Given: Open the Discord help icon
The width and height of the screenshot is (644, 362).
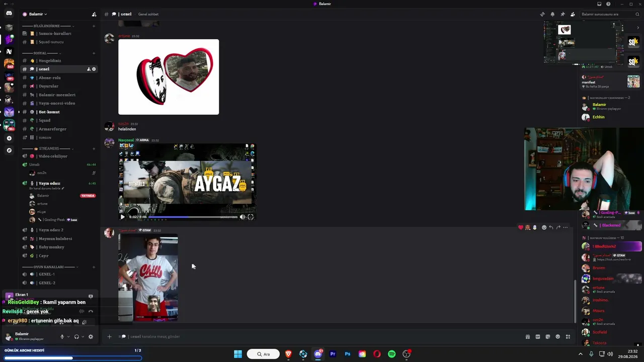Looking at the screenshot, I should tap(608, 4).
